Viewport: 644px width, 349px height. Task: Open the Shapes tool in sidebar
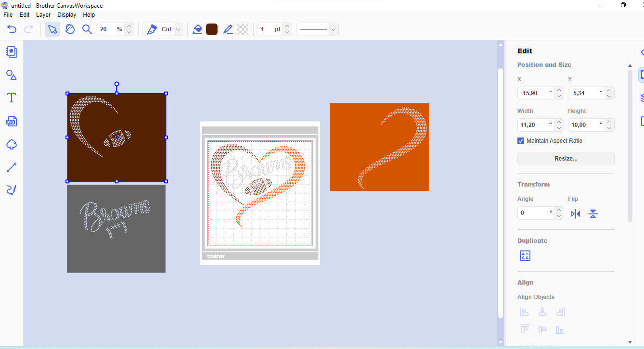point(12,75)
